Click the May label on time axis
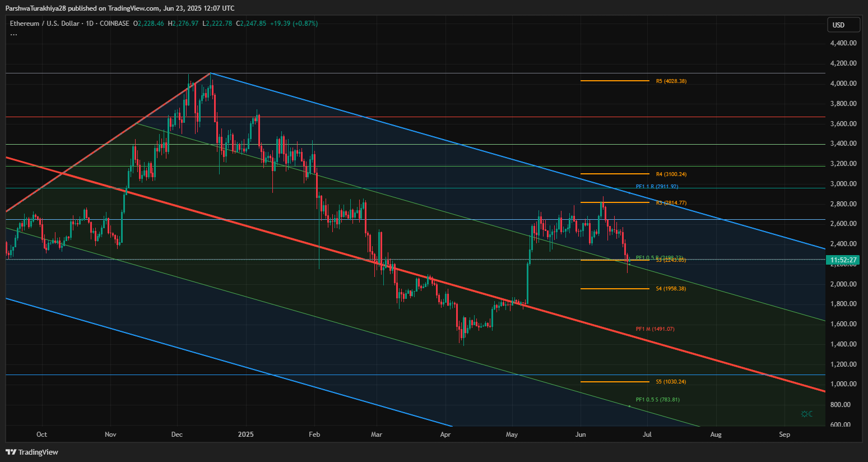The height and width of the screenshot is (462, 868). [x=512, y=435]
